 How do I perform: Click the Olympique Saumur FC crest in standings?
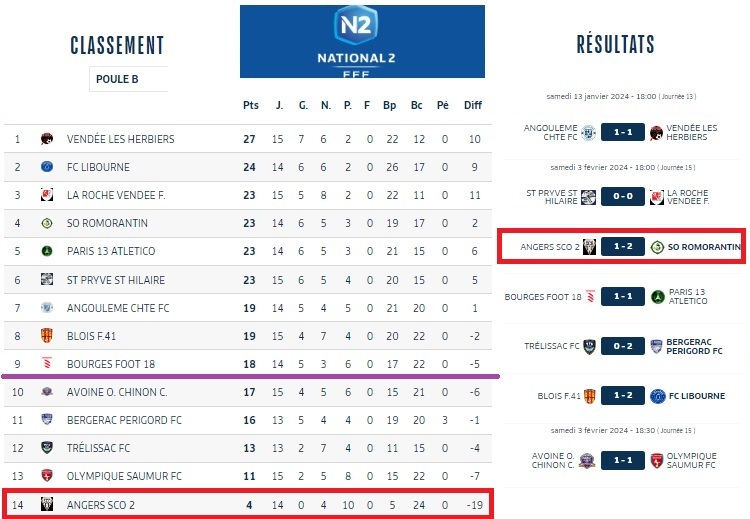[47, 475]
